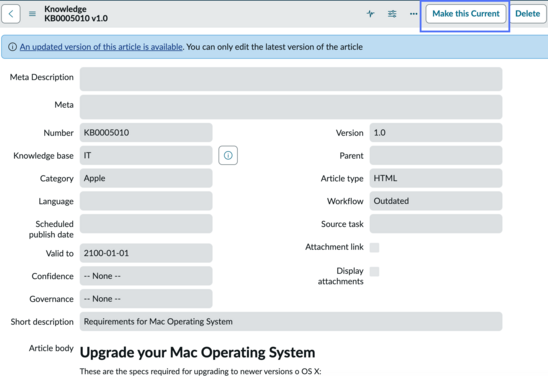Image resolution: width=548 pixels, height=376 pixels.
Task: Open the updated version of article link
Action: point(101,47)
